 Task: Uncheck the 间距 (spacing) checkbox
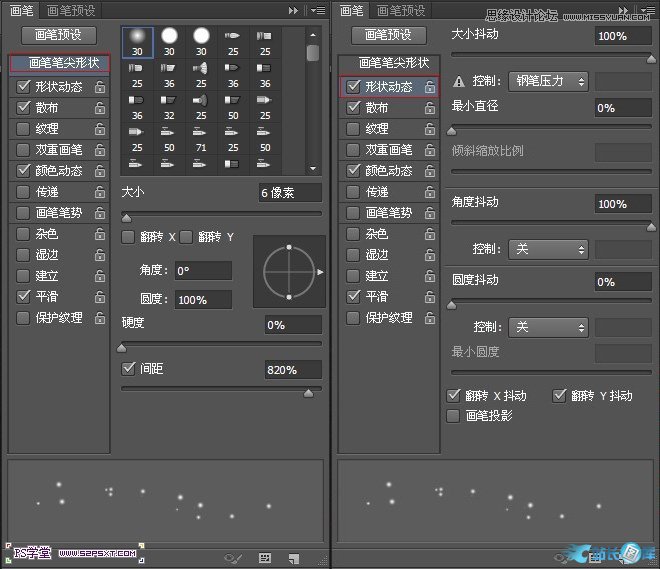[x=128, y=369]
